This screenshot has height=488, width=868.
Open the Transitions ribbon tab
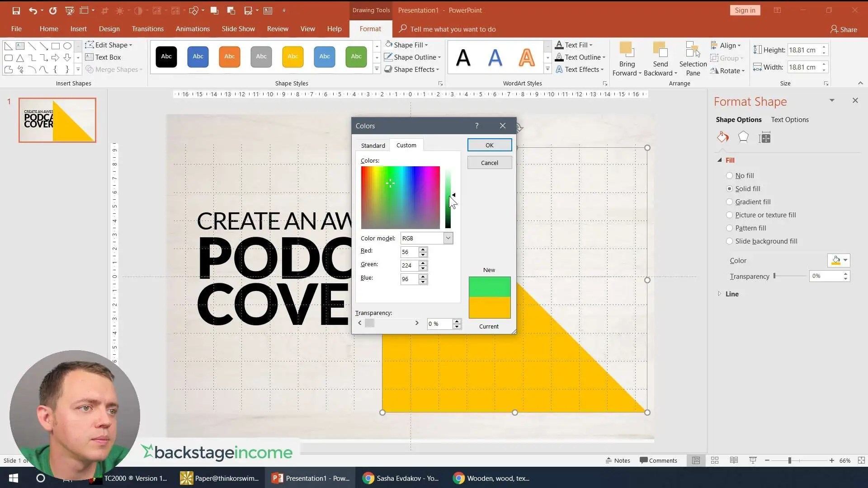pyautogui.click(x=147, y=29)
